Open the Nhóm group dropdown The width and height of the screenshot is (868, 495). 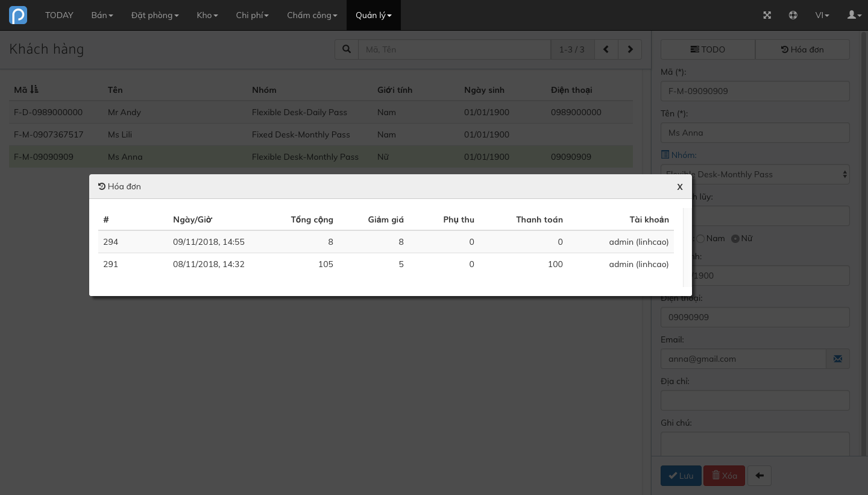click(755, 174)
